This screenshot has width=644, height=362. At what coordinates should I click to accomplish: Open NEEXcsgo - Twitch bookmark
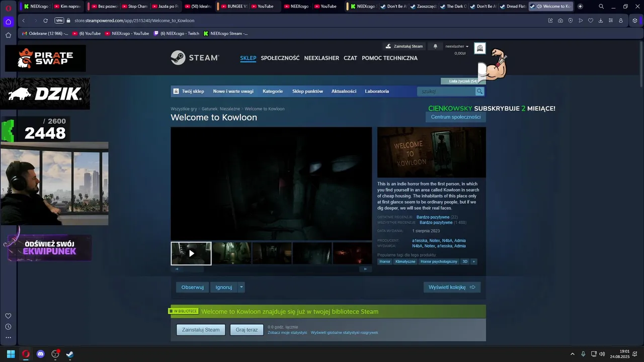(177, 34)
